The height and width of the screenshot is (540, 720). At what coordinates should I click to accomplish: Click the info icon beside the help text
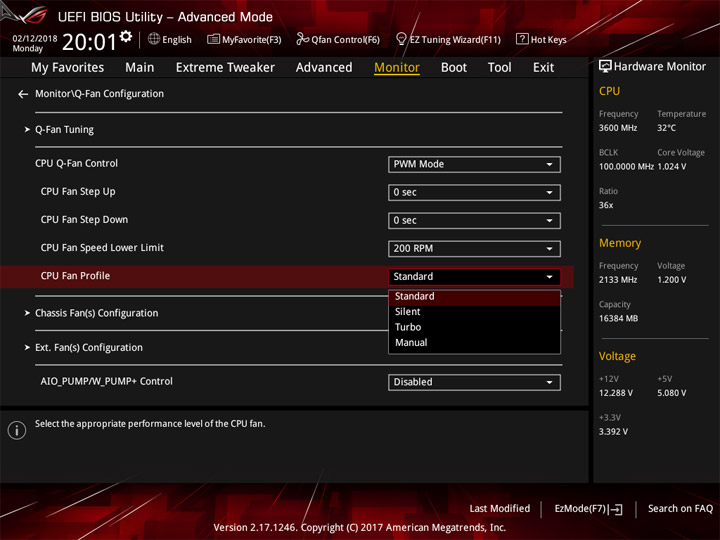tap(17, 430)
